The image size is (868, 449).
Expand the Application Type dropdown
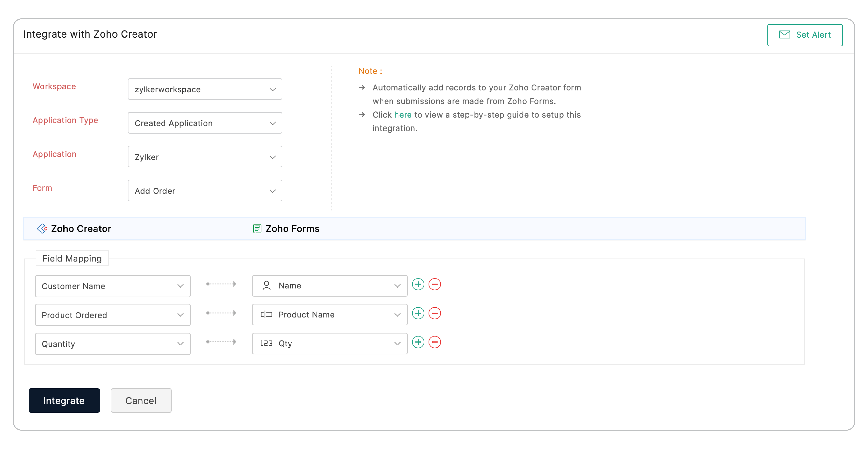point(205,123)
